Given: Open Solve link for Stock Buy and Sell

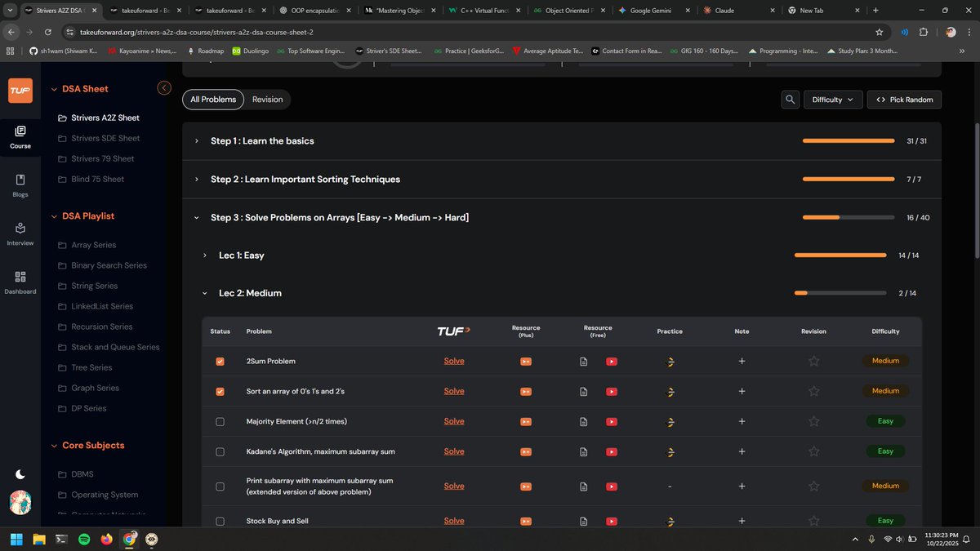Looking at the screenshot, I should [454, 521].
